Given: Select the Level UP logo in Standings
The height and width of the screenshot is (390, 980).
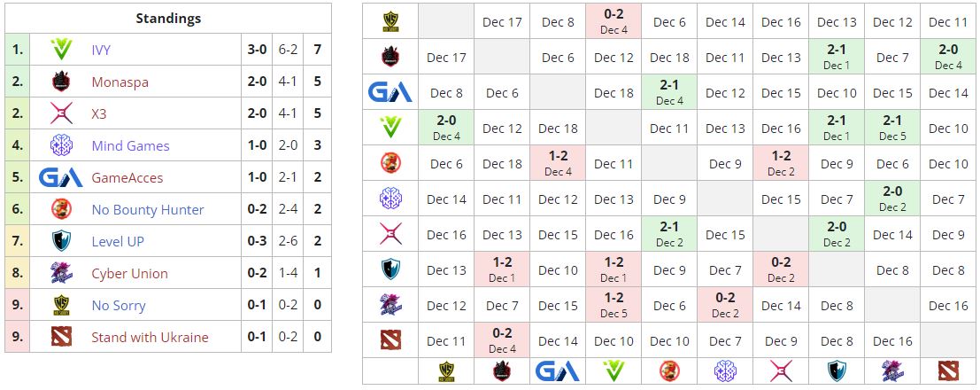Looking at the screenshot, I should (61, 241).
